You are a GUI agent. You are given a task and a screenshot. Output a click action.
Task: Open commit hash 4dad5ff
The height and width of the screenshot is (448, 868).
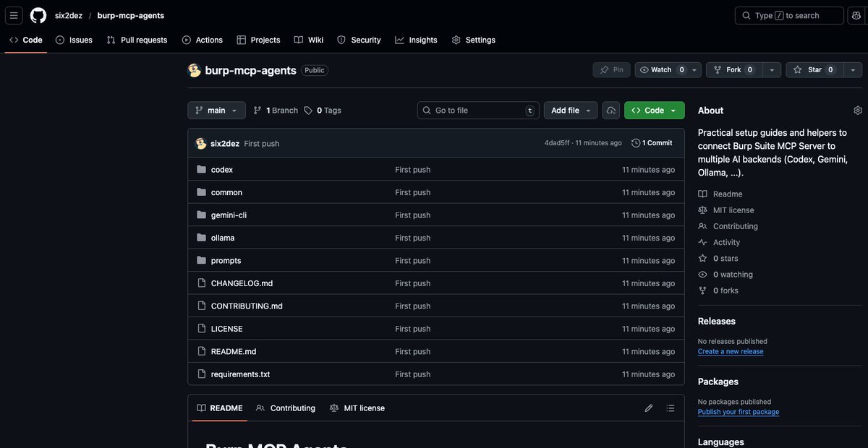pyautogui.click(x=557, y=143)
